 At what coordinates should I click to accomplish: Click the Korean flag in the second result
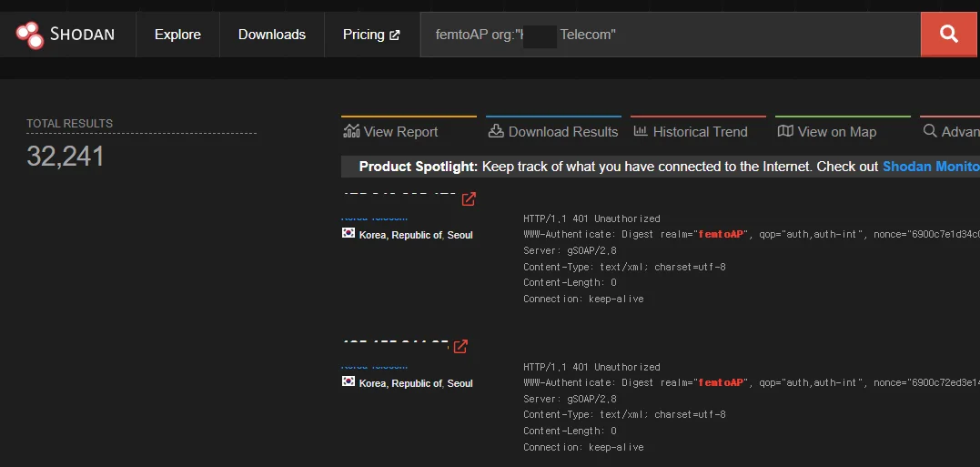coord(349,382)
